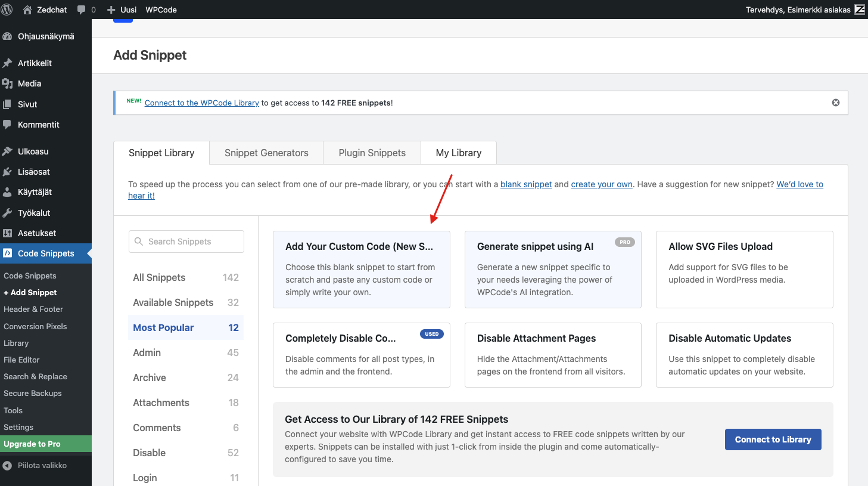This screenshot has height=486, width=868.
Task: Open Työkalut wrench icon in sidebar
Action: pyautogui.click(x=7, y=213)
